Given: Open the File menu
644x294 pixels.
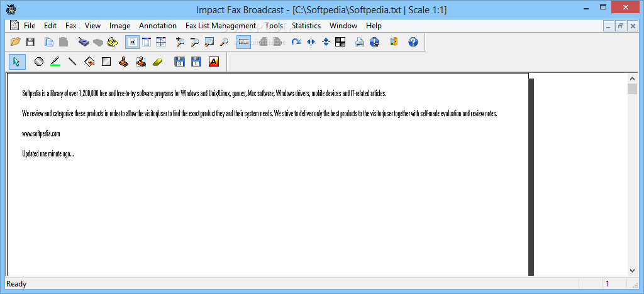Looking at the screenshot, I should click(x=30, y=25).
